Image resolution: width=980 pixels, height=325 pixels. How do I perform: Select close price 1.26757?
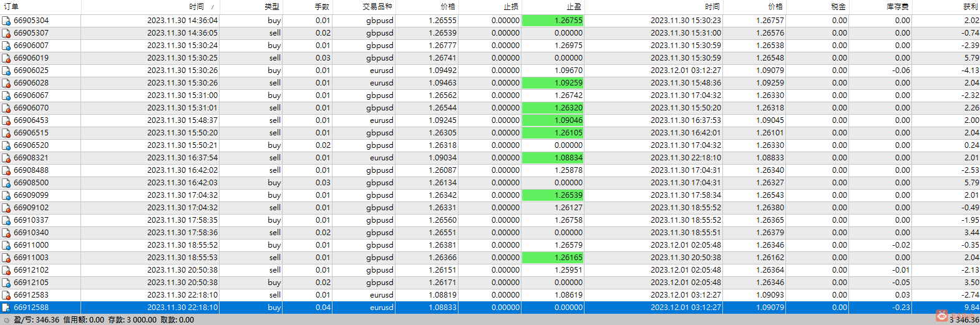(x=770, y=21)
